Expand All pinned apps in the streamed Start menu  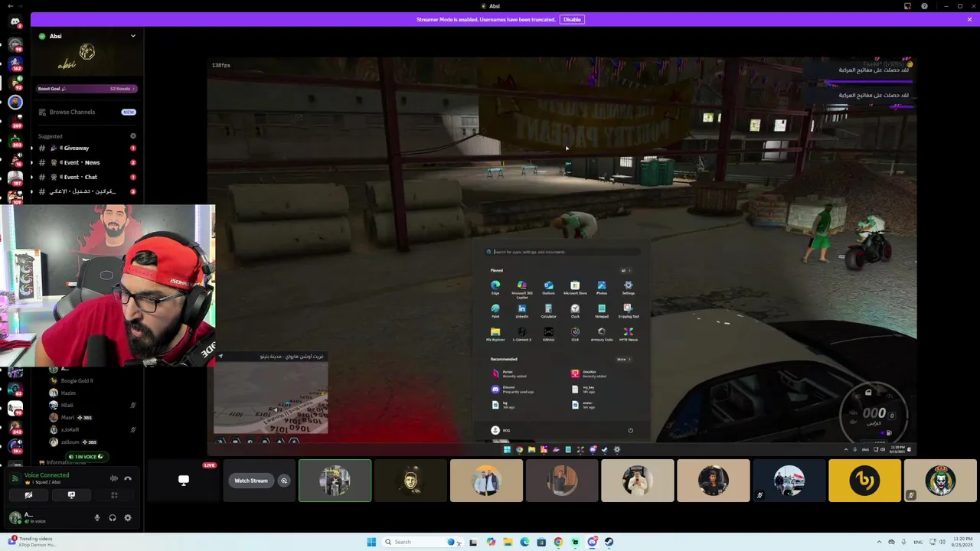[626, 270]
